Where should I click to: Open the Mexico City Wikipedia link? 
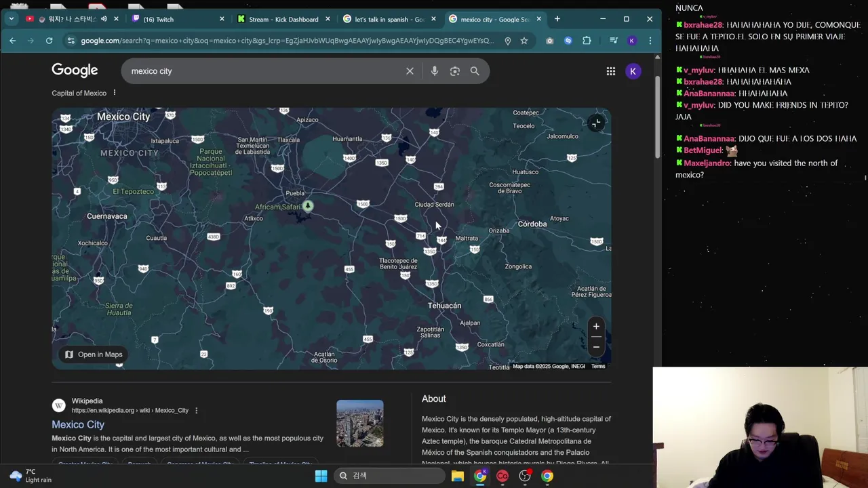[x=78, y=425]
